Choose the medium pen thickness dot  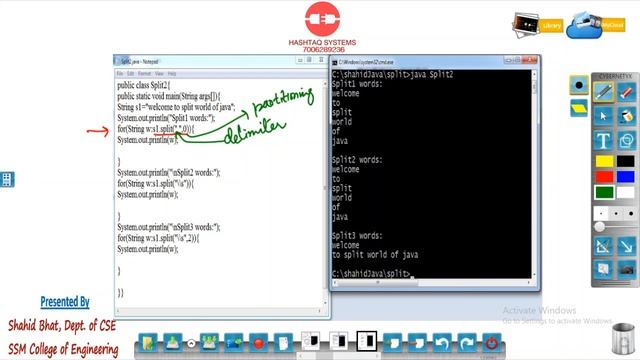(616, 213)
